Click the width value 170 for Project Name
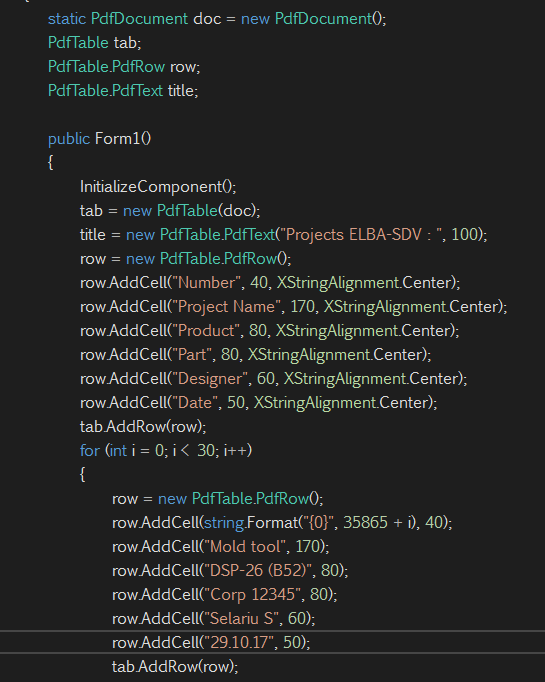545x682 pixels. pos(302,307)
